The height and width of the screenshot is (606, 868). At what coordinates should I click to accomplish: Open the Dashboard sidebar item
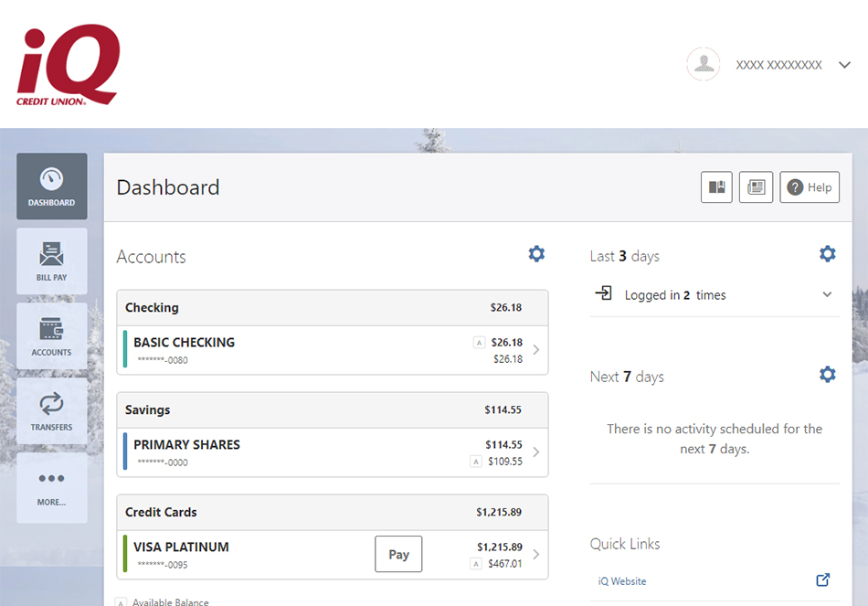(x=52, y=186)
